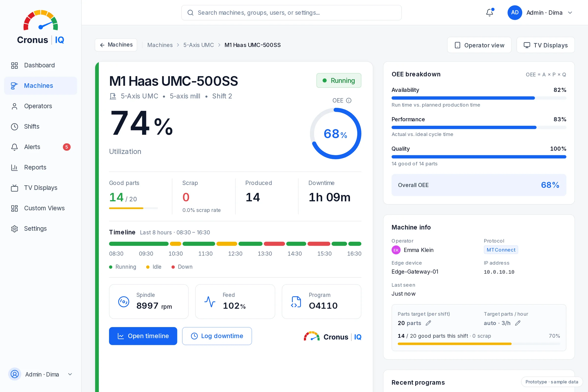Select Machines in the sidebar
This screenshot has width=588, height=392.
[x=40, y=86]
